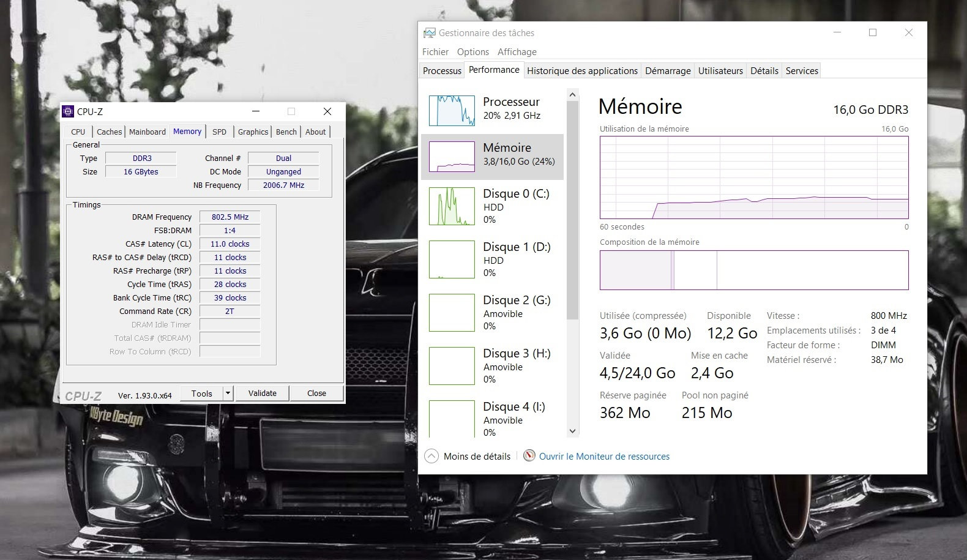Click the memory composition bar

[753, 270]
